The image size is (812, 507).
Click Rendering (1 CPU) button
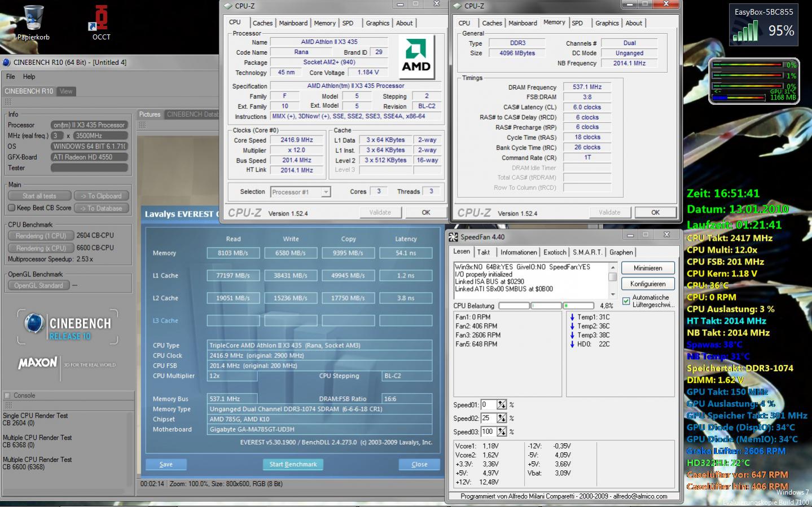41,236
